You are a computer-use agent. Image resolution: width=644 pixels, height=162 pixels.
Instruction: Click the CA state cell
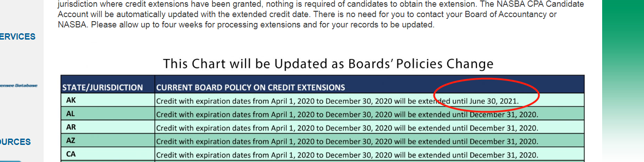pos(108,154)
